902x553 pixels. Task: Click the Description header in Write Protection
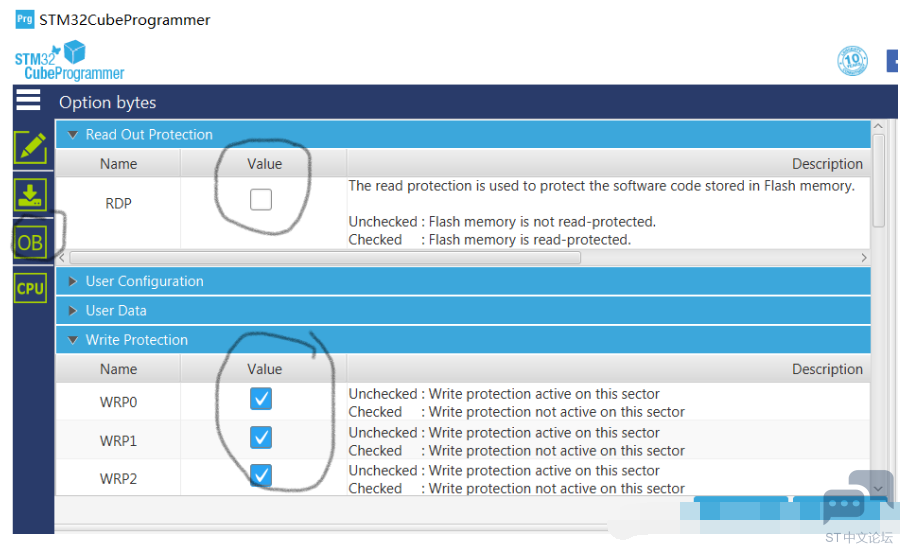pos(609,369)
